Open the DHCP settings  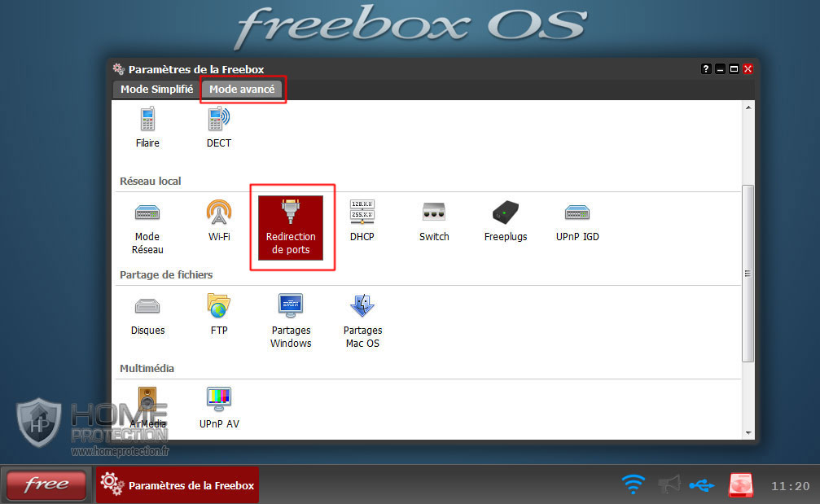pyautogui.click(x=362, y=221)
